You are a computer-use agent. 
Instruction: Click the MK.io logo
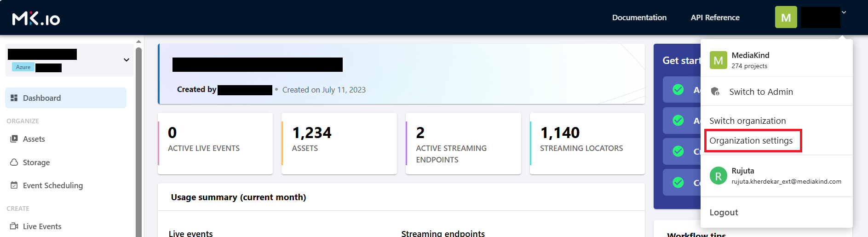pos(36,18)
